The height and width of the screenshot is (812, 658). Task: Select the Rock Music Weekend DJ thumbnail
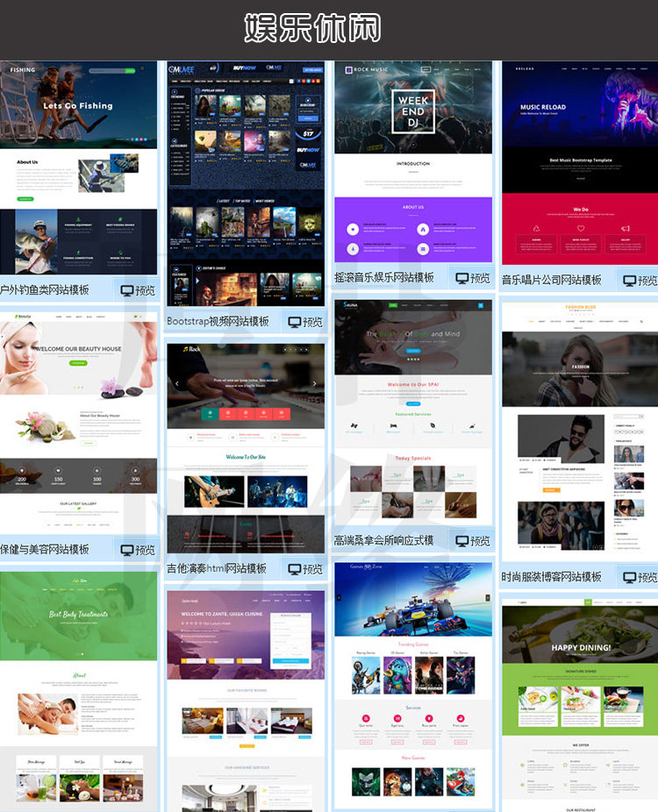(x=413, y=161)
